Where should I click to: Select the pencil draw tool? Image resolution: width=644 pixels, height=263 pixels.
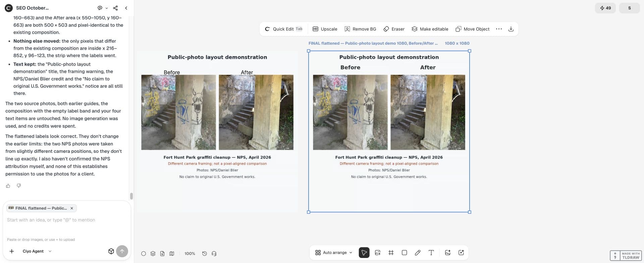point(418,253)
